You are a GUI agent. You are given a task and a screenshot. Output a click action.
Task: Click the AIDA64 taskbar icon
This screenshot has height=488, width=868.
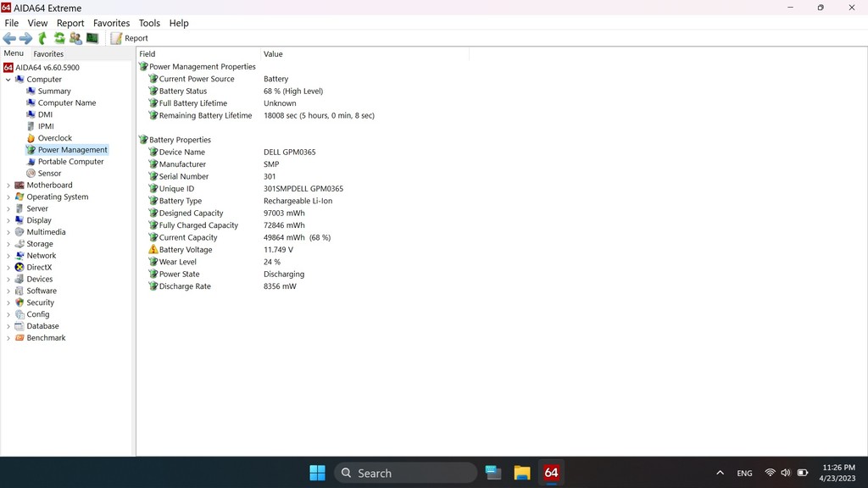(551, 473)
